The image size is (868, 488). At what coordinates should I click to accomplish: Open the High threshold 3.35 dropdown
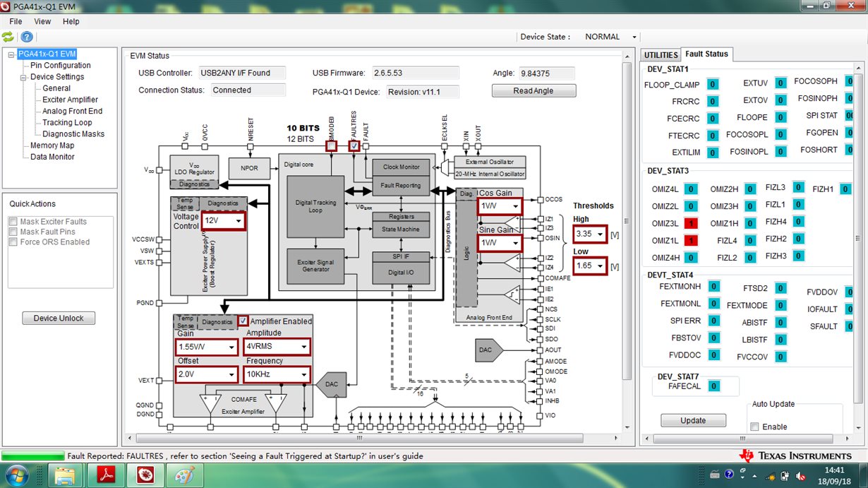(x=590, y=234)
